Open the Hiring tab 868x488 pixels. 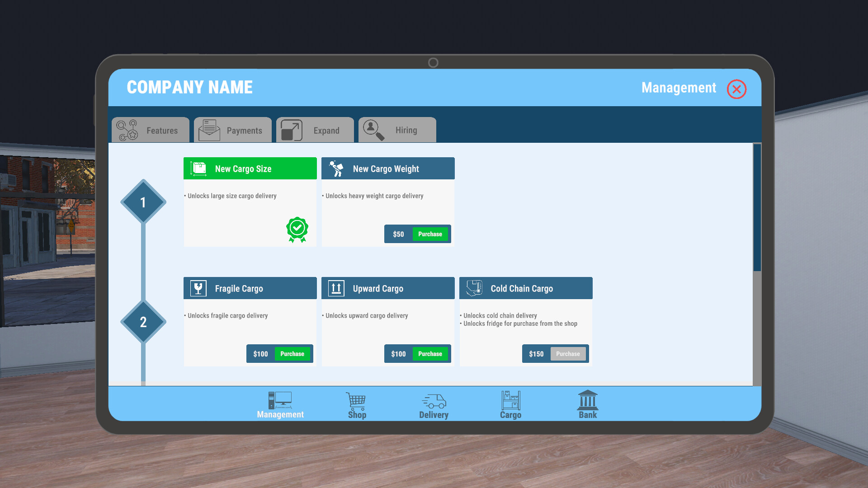tap(397, 130)
